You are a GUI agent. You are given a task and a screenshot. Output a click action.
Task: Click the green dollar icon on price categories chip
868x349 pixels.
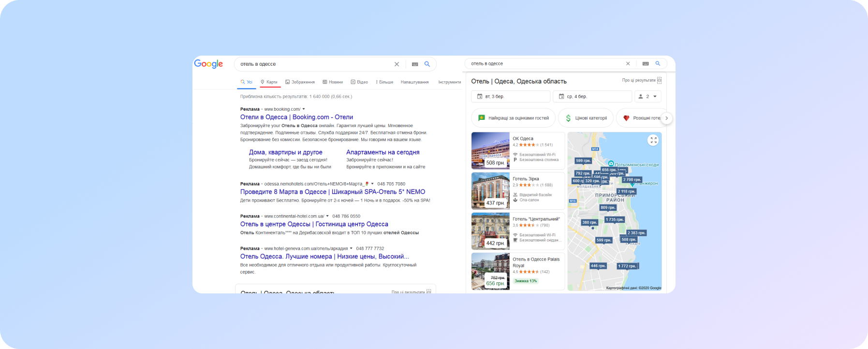(x=568, y=118)
